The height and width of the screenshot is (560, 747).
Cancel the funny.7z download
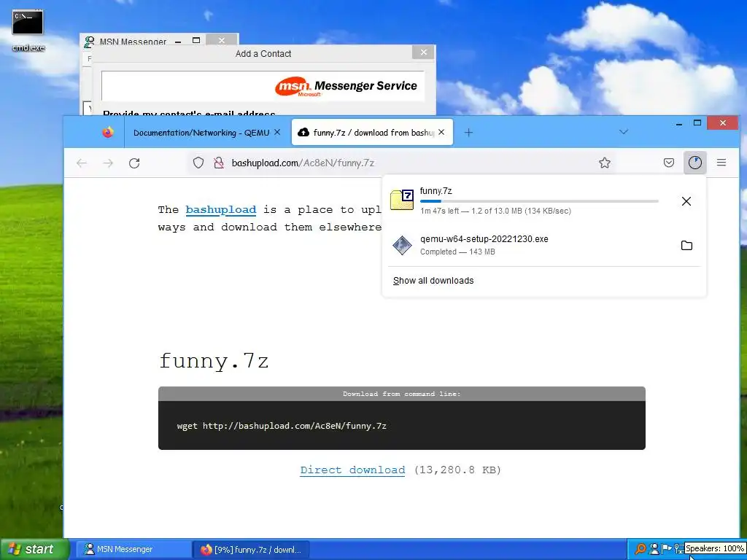pyautogui.click(x=686, y=201)
